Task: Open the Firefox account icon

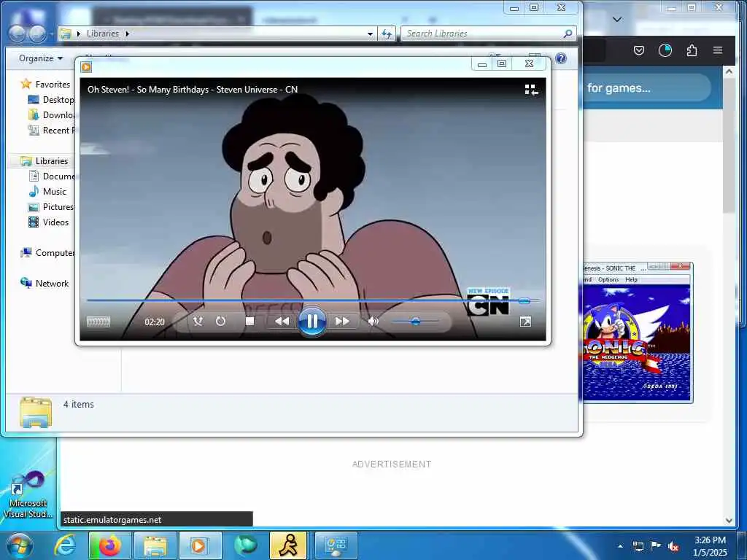Action: coord(665,50)
